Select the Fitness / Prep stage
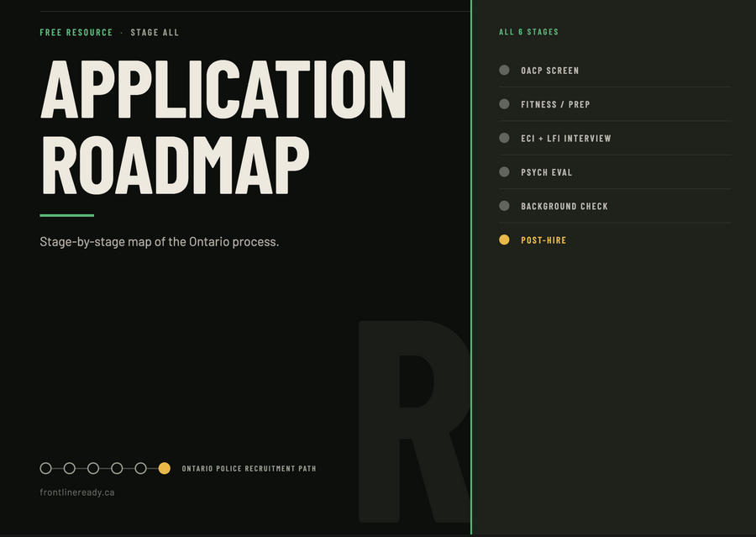Image resolution: width=756 pixels, height=537 pixels. [615, 104]
